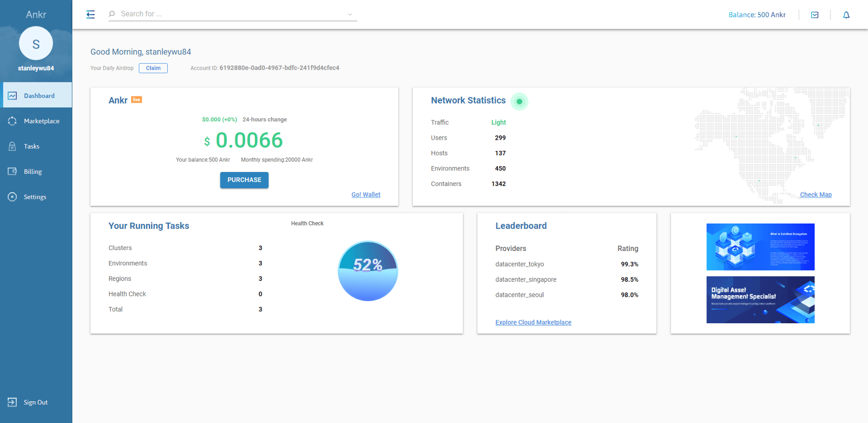This screenshot has height=423, width=868.
Task: Open the Explore Cloud Marketplace link
Action: 533,322
